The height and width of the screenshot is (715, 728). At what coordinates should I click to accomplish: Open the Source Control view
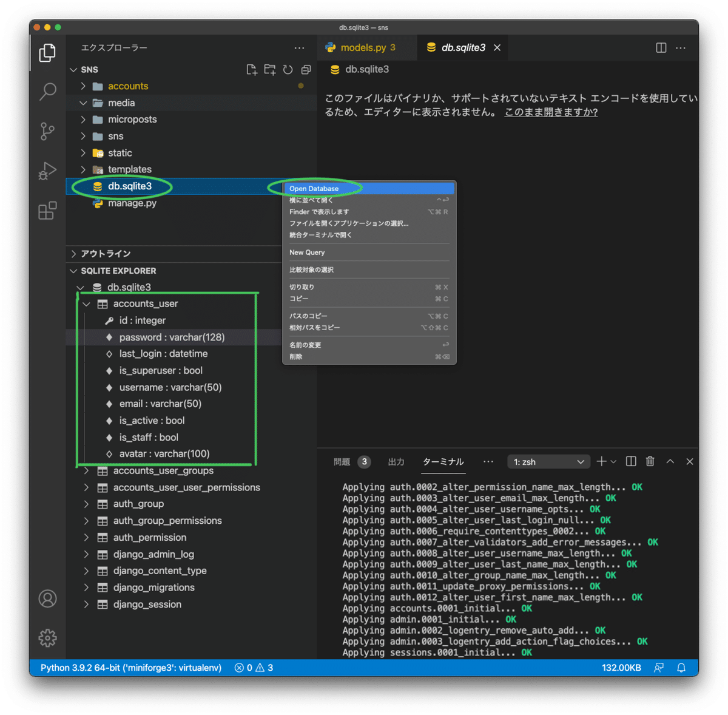tap(47, 131)
